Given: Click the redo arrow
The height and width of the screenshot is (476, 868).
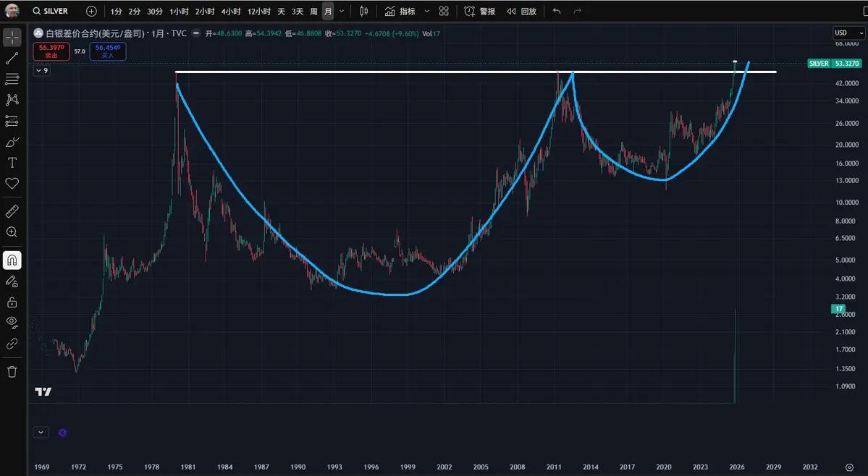Looking at the screenshot, I should (578, 11).
